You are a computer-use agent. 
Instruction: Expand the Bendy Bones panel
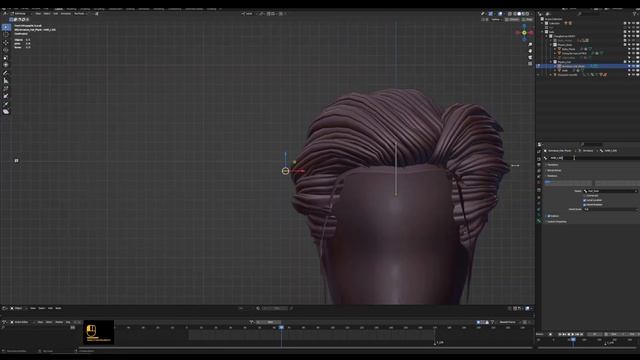click(x=554, y=170)
